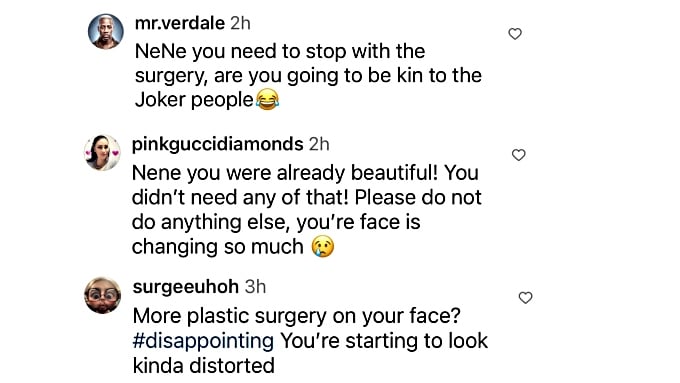This screenshot has height=383, width=680.
Task: Click the pinkguccidiamonds username
Action: [x=218, y=144]
